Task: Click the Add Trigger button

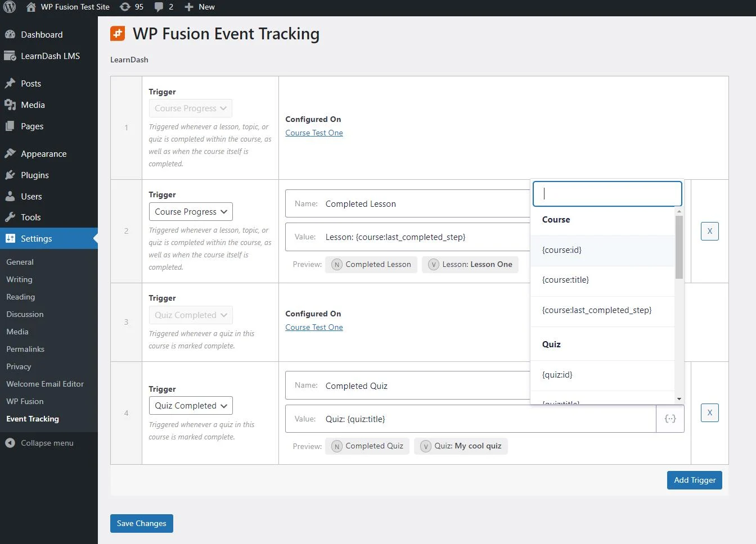Action: [695, 480]
